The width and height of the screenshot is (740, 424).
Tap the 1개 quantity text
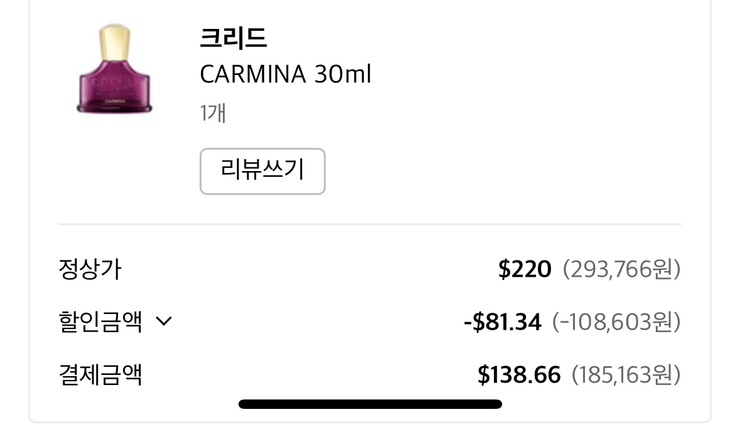213,112
